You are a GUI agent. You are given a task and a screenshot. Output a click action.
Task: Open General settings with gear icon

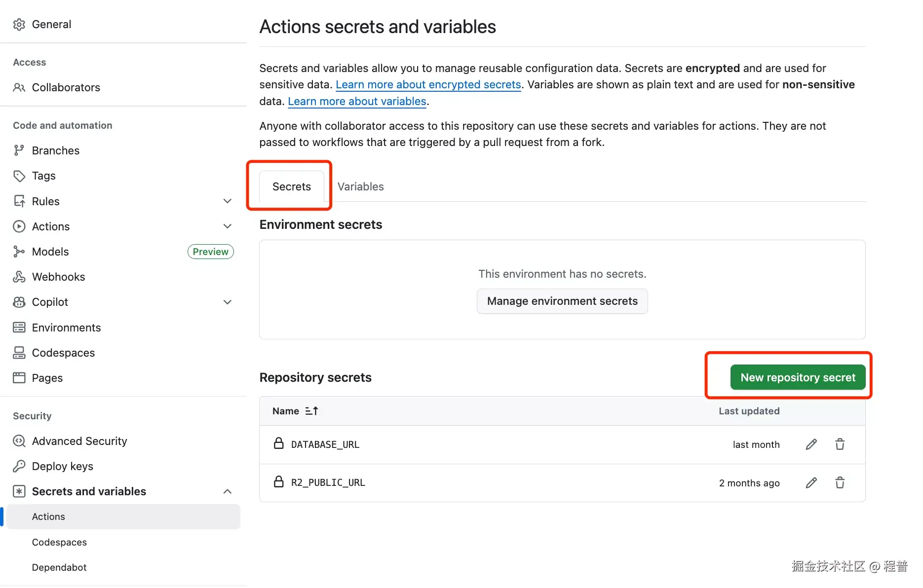(19, 24)
